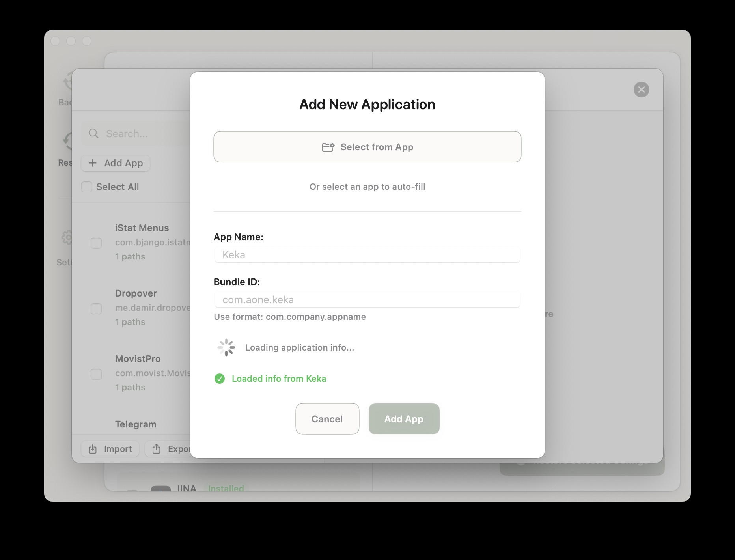Click the "Use format: com.company.appname" hint
The width and height of the screenshot is (735, 560).
290,317
